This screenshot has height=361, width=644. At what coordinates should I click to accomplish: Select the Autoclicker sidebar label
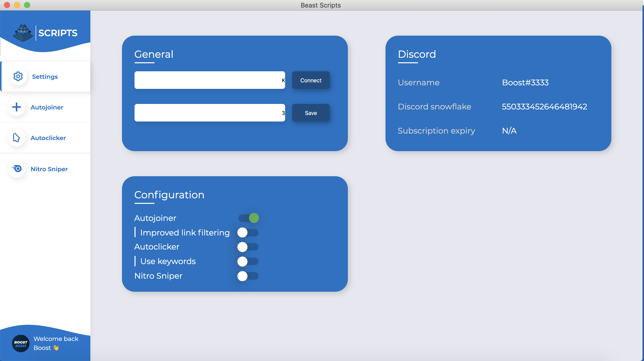point(48,138)
